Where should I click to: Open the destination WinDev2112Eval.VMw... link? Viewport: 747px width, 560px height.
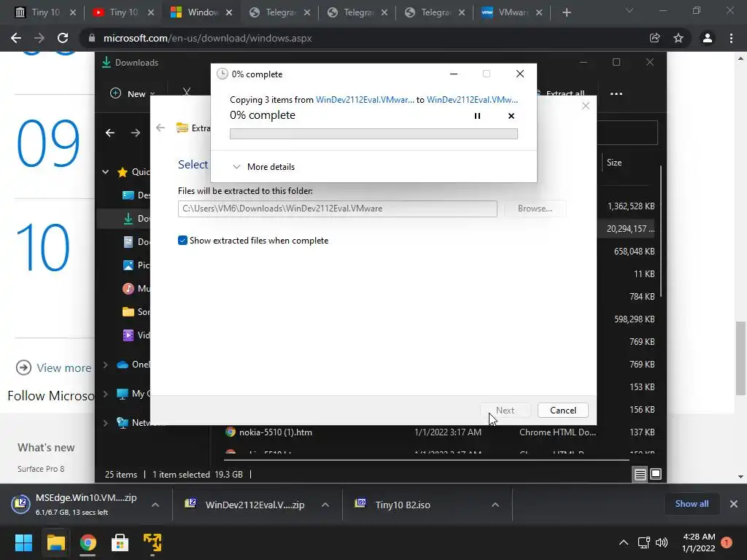[472, 99]
